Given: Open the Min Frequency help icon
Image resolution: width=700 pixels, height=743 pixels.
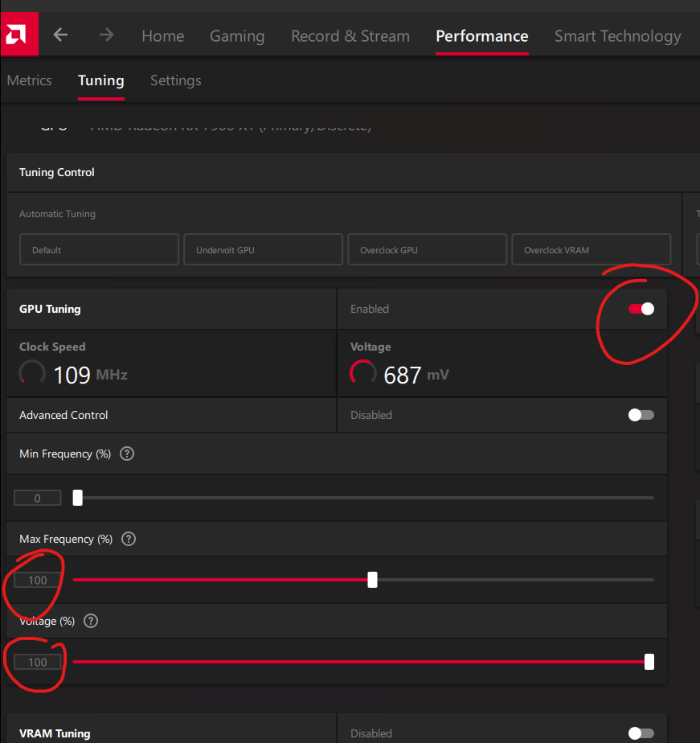Looking at the screenshot, I should 126,454.
